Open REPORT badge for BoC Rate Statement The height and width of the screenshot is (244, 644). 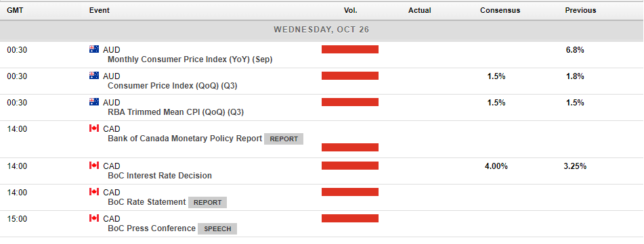coord(207,202)
